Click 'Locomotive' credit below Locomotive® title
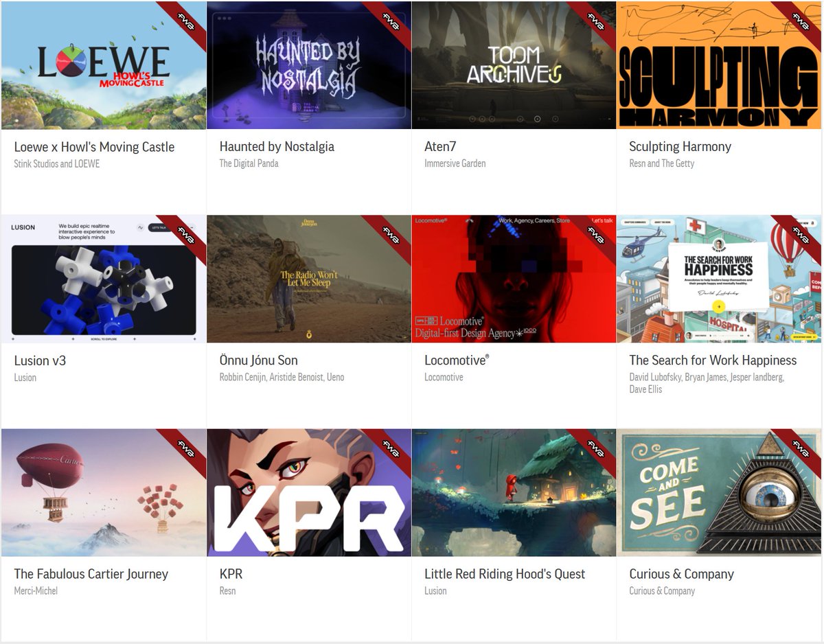824x644 pixels. click(x=444, y=378)
